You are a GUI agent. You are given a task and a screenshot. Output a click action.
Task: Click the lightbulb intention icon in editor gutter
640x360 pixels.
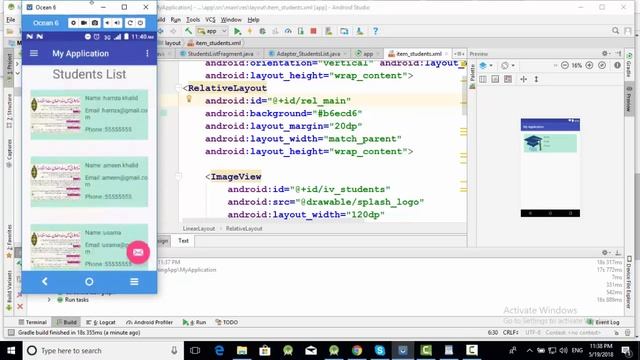point(189,99)
